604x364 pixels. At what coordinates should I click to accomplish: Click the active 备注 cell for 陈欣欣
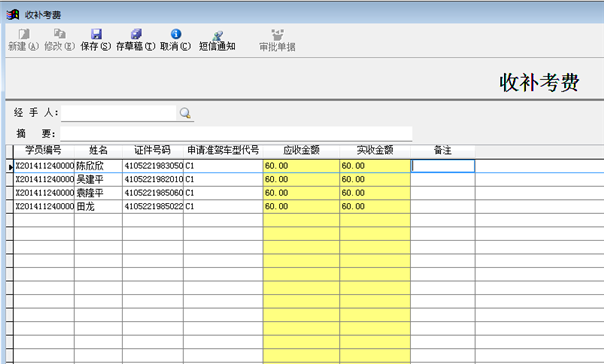coord(443,166)
